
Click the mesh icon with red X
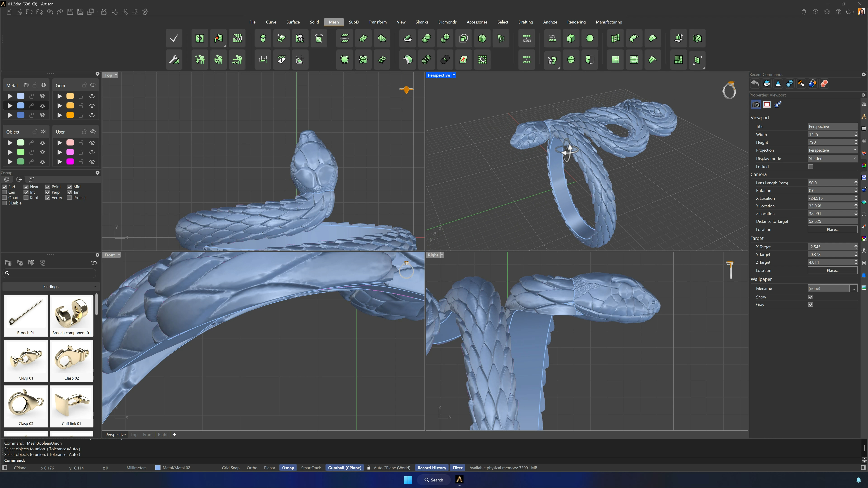pyautogui.click(x=464, y=60)
